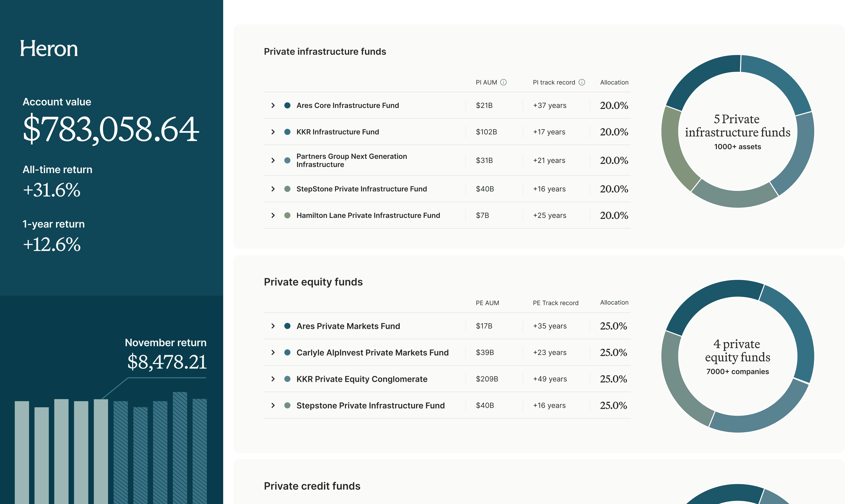Expand the Partners Group Next Generation Infrastructure row
The width and height of the screenshot is (855, 504).
click(x=273, y=160)
